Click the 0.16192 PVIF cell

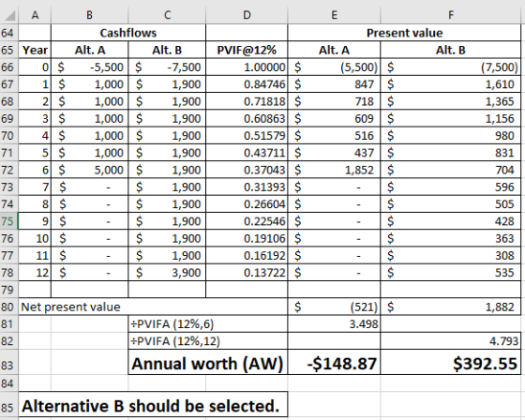(247, 256)
